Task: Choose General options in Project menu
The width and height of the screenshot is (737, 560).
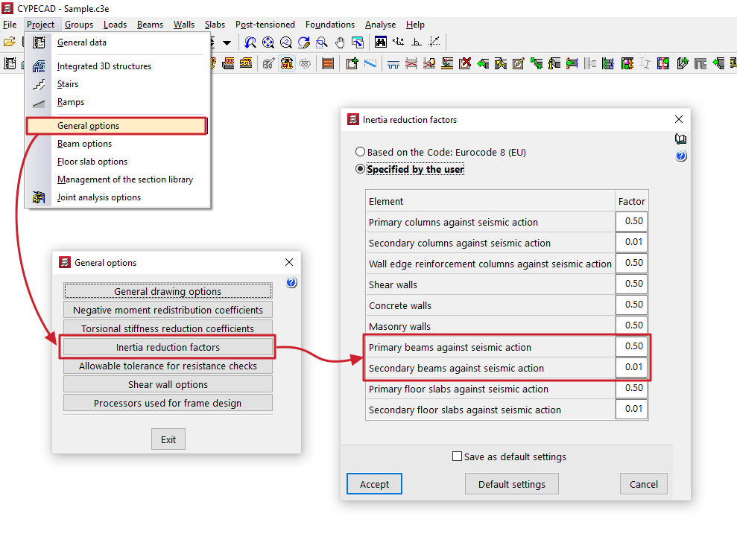Action: [x=116, y=126]
